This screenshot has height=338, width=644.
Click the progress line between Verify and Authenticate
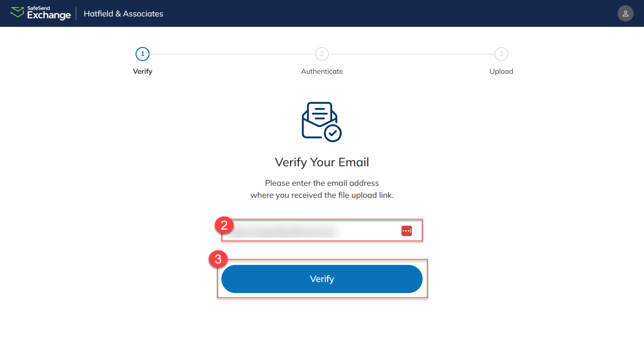pyautogui.click(x=231, y=54)
